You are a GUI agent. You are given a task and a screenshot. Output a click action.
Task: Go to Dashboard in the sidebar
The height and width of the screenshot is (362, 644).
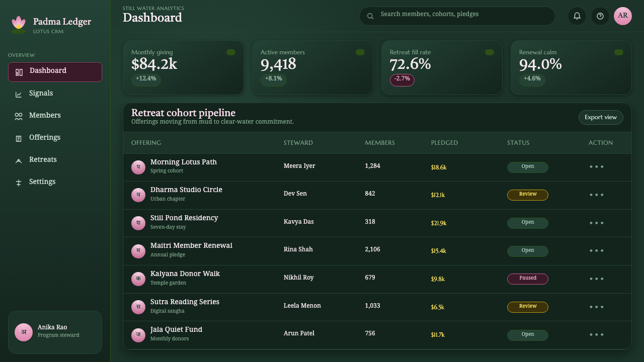(x=55, y=72)
